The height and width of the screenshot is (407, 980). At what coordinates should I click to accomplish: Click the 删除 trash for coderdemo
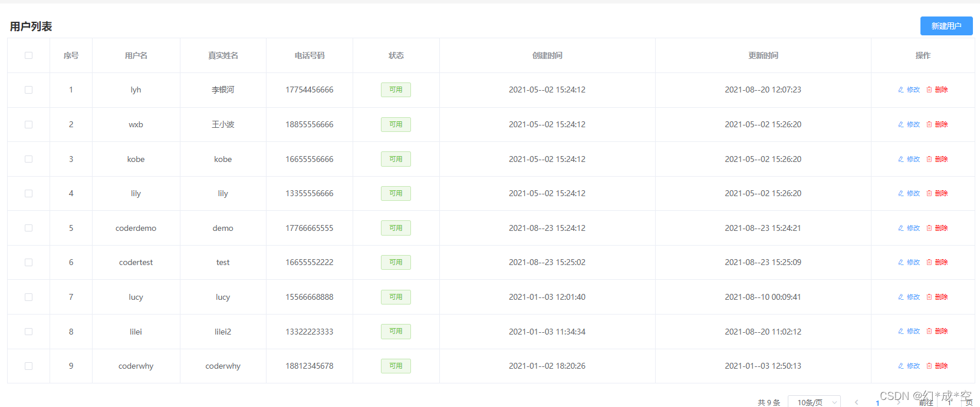pyautogui.click(x=937, y=228)
